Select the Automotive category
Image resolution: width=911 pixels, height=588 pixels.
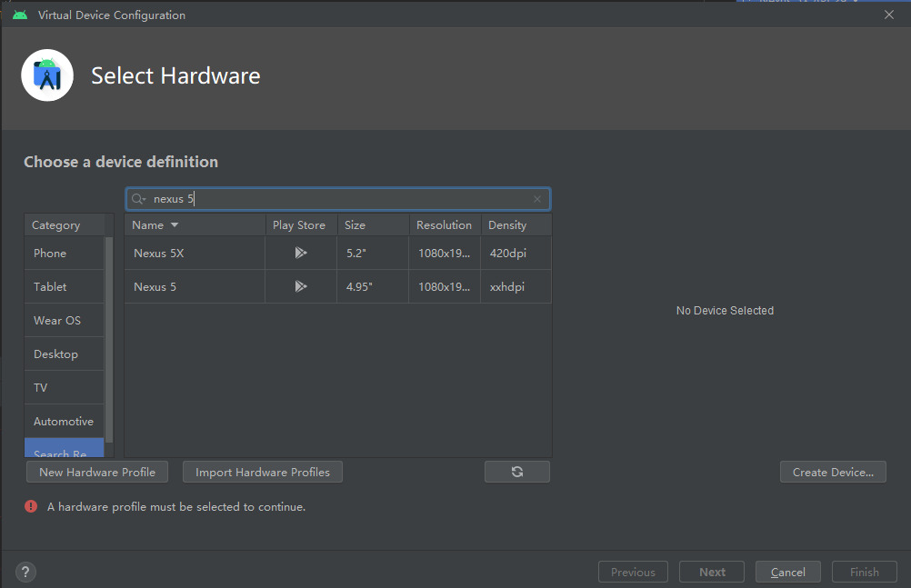click(64, 422)
